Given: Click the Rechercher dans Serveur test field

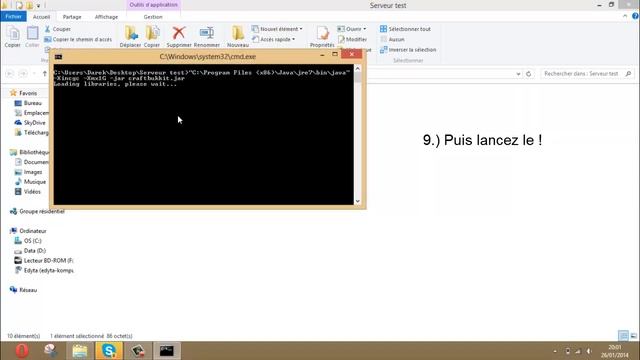Looking at the screenshot, I should coord(587,73).
